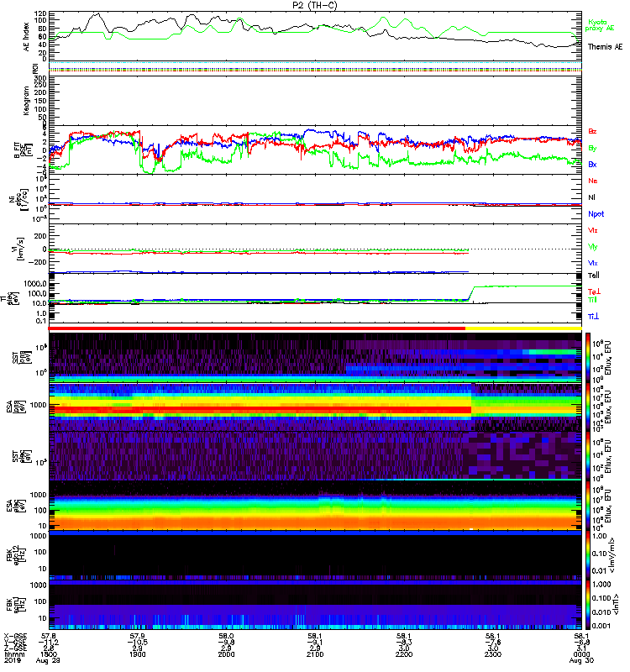This screenshot has width=630, height=672.
Task: Click the "1900" time tick label
Action: pyautogui.click(x=137, y=654)
